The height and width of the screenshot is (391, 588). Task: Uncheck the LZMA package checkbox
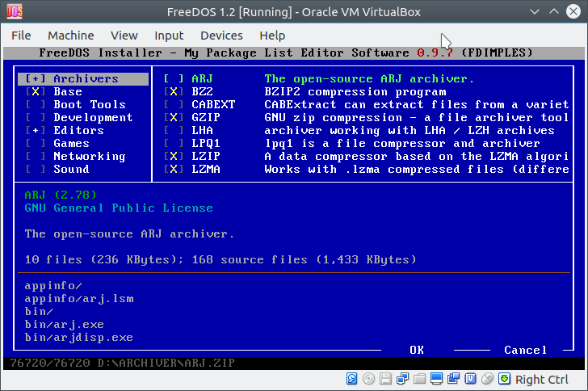pos(174,169)
